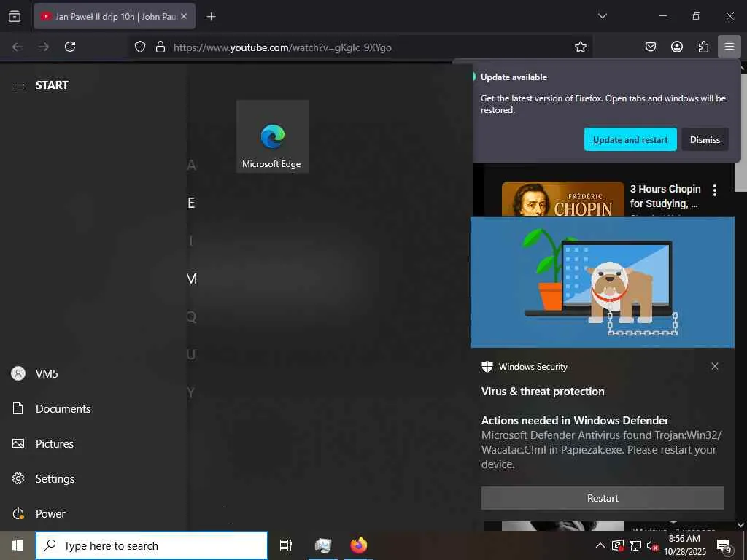Open the 3 Hours Chopin video thumbnail

click(x=562, y=199)
